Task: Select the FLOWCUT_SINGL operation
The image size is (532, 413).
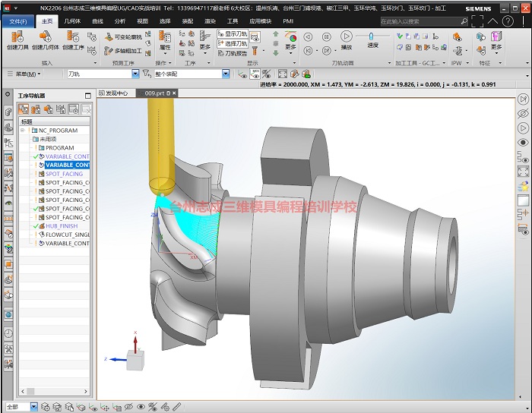Action: [x=68, y=235]
